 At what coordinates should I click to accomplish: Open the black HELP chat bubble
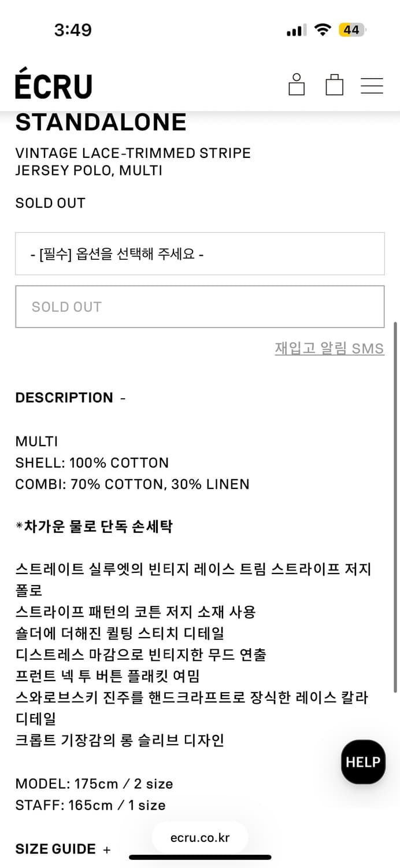[x=363, y=762]
